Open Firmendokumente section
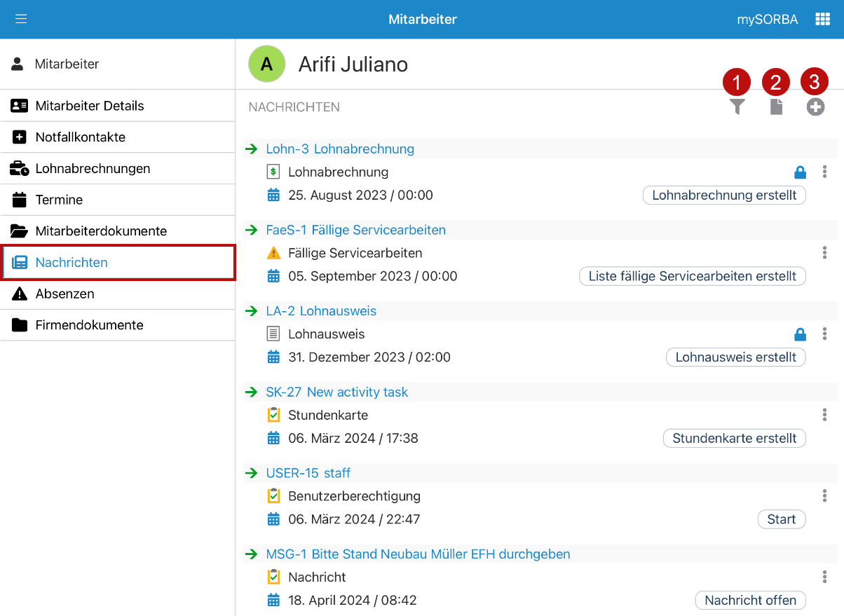 pos(118,325)
